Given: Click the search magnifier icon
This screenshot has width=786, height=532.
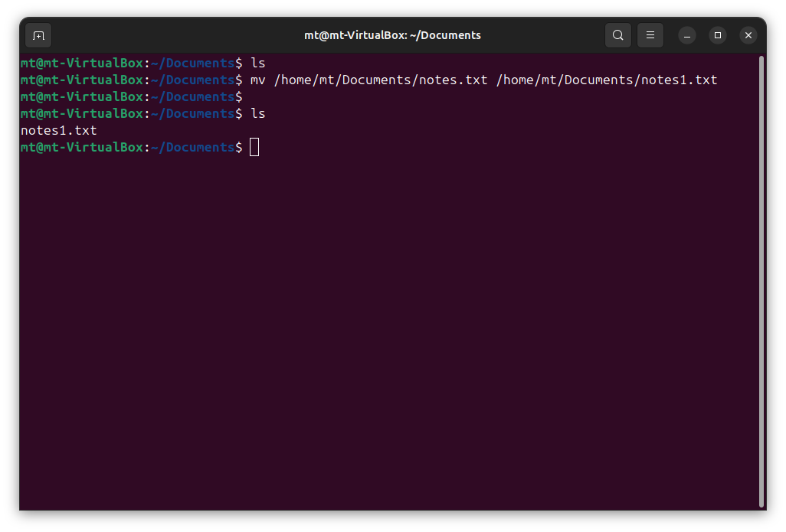Looking at the screenshot, I should pyautogui.click(x=617, y=35).
